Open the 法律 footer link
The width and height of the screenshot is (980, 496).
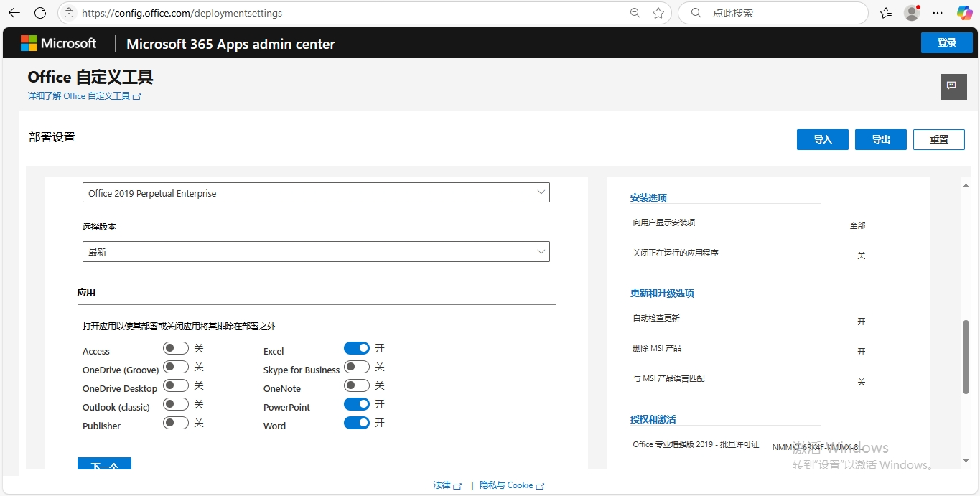(447, 485)
